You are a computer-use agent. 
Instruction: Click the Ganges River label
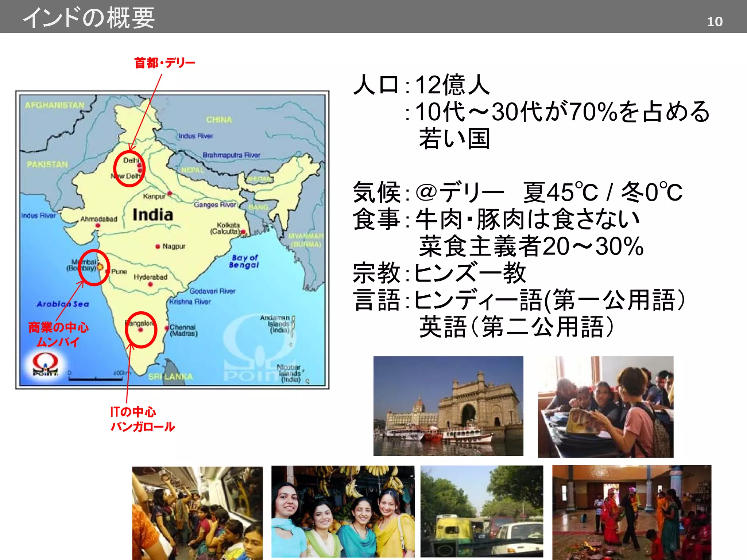point(215,205)
